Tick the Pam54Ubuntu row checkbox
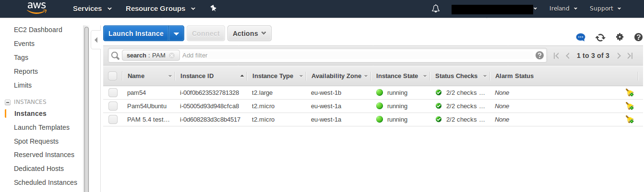The width and height of the screenshot is (644, 192). [x=113, y=106]
